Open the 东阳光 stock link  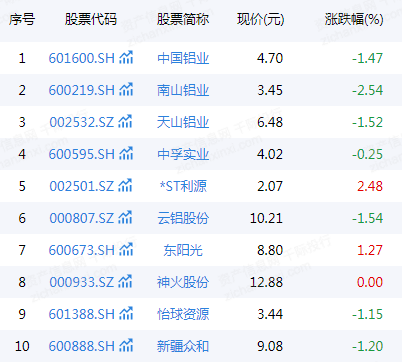click(183, 250)
